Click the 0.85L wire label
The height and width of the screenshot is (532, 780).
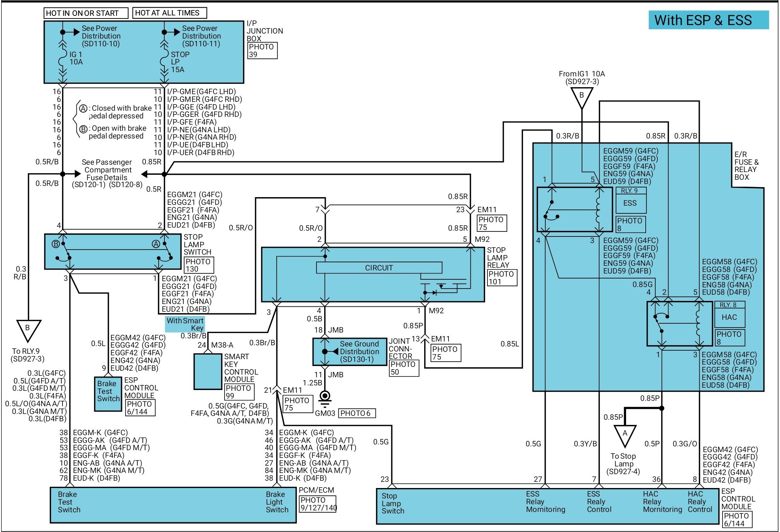tap(510, 344)
